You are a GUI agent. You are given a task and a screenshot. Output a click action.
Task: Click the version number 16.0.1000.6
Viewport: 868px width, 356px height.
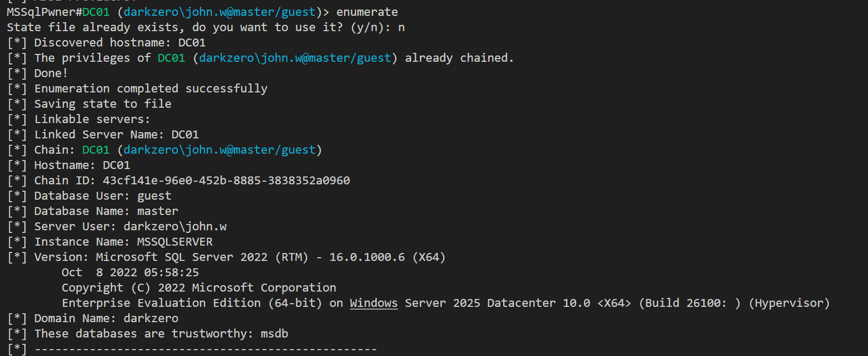point(367,257)
